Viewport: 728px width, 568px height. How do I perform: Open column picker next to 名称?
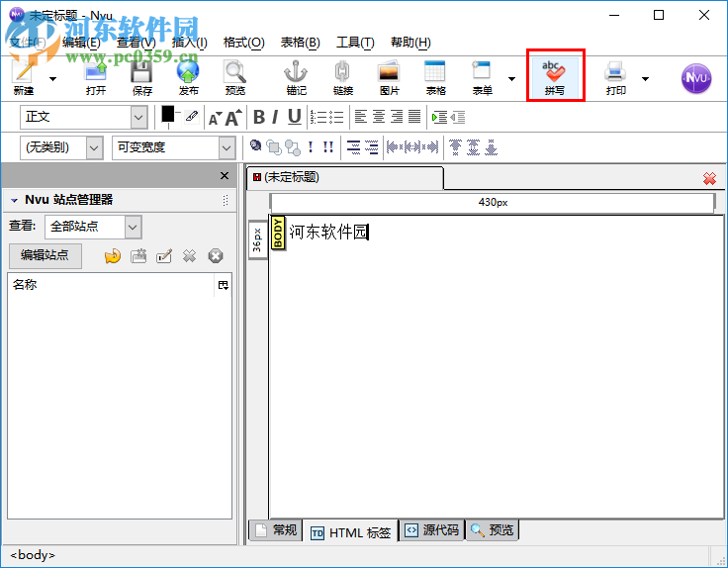click(224, 285)
